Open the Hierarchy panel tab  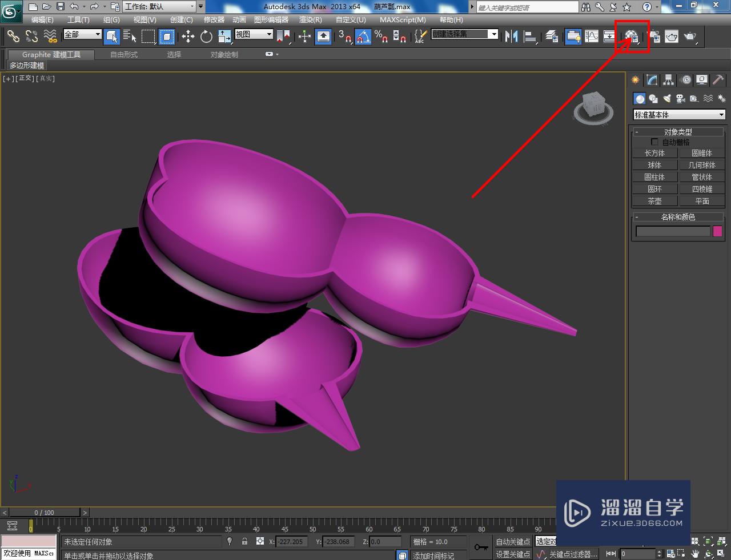[x=668, y=80]
